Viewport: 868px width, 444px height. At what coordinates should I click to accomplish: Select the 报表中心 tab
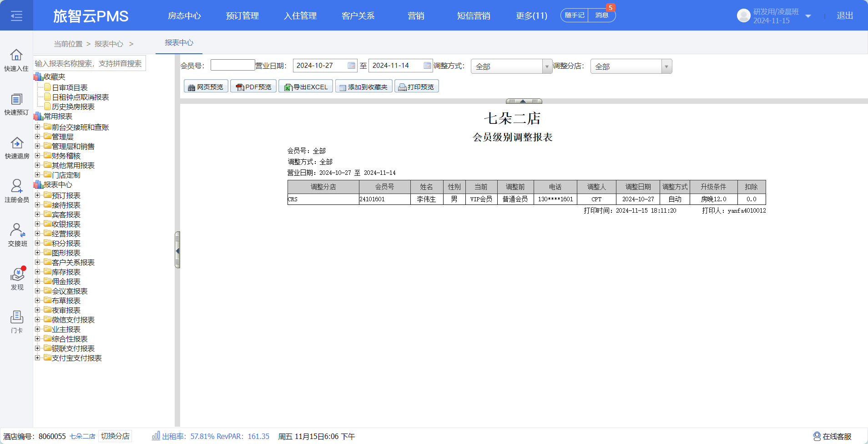tap(179, 42)
